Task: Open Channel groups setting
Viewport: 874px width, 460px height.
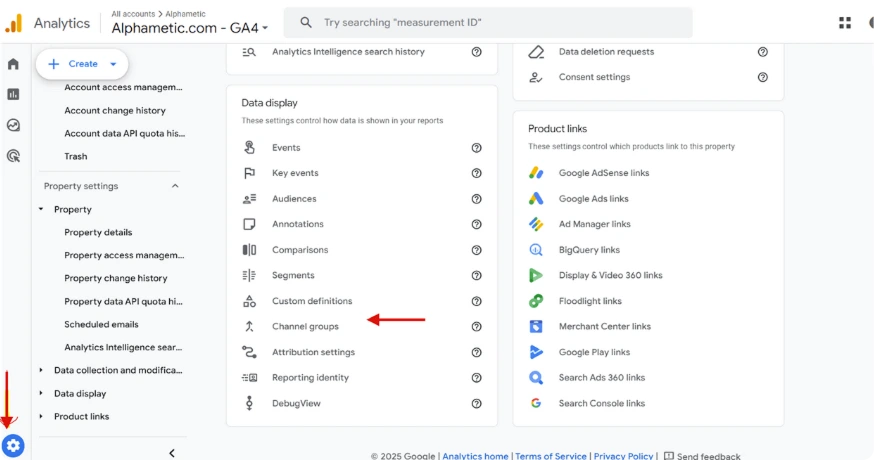Action: click(x=305, y=327)
